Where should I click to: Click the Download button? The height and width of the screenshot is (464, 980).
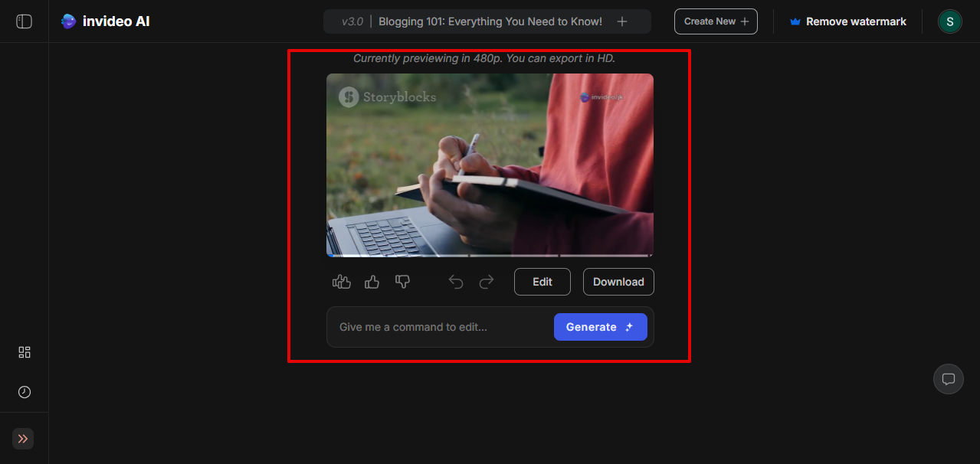[618, 282]
